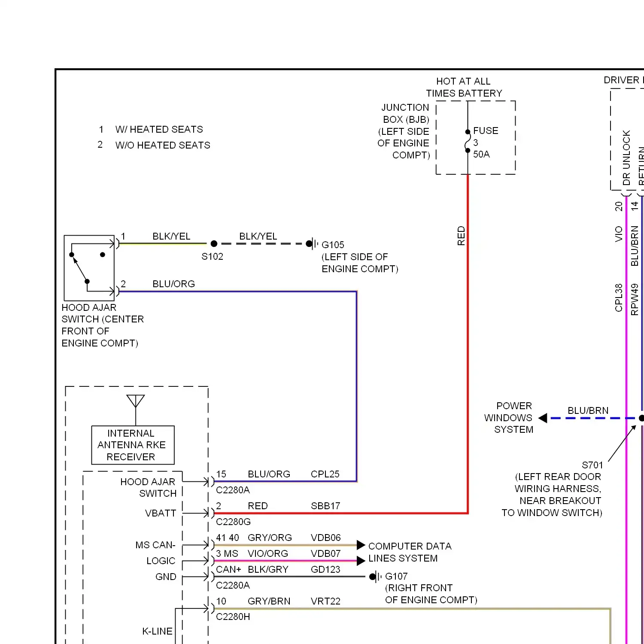Click the 'C2280H' connector label
The height and width of the screenshot is (644, 644).
(x=233, y=617)
